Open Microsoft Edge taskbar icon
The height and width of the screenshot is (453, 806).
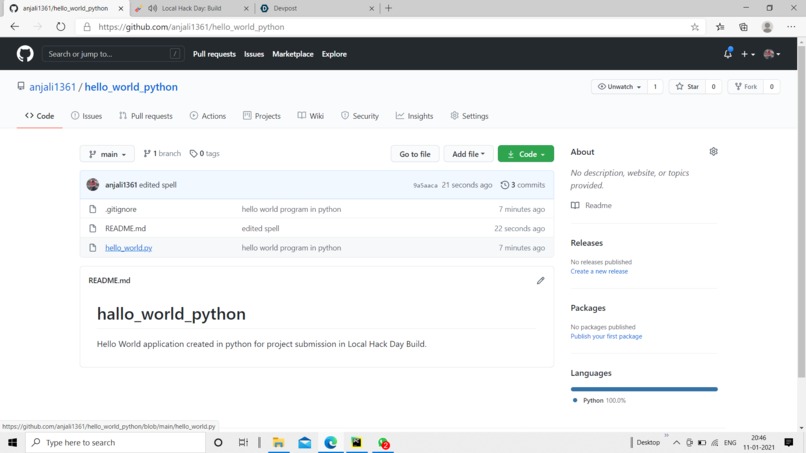coord(331,442)
